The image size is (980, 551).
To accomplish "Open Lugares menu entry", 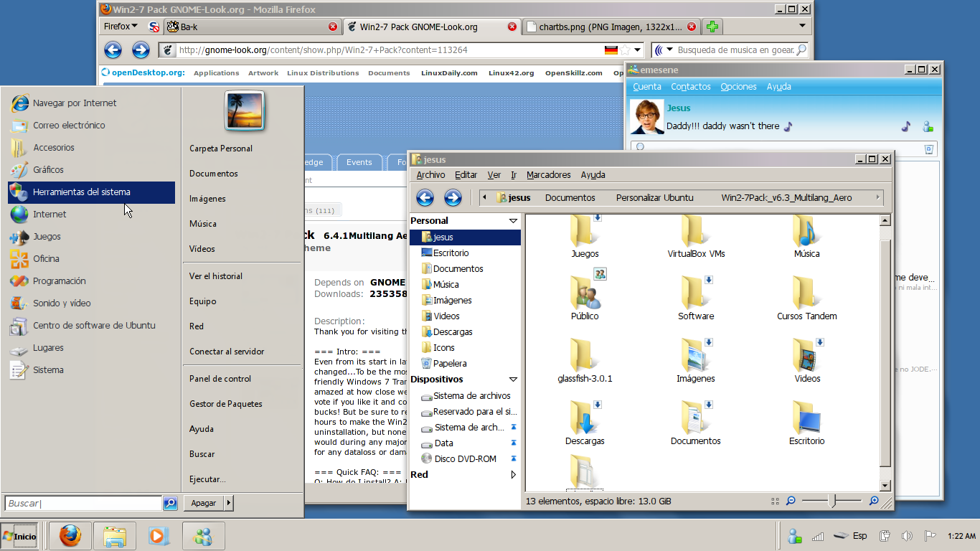I will [91, 348].
